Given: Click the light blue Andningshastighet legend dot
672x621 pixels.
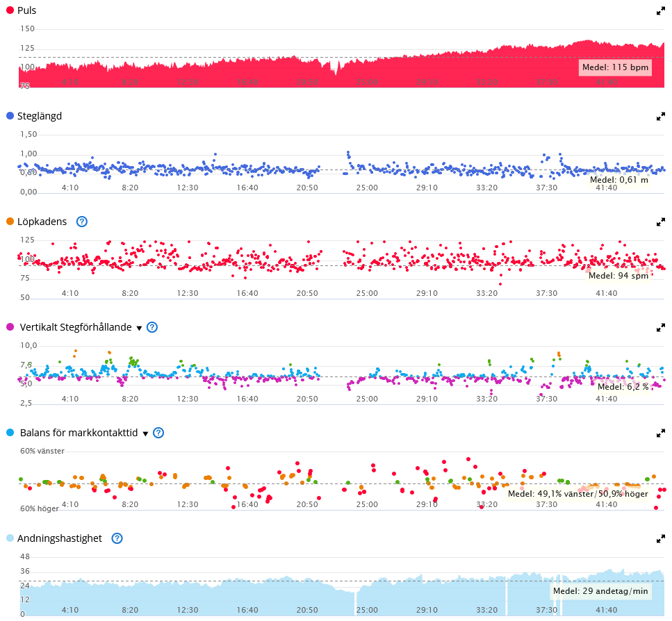Looking at the screenshot, I should (10, 538).
